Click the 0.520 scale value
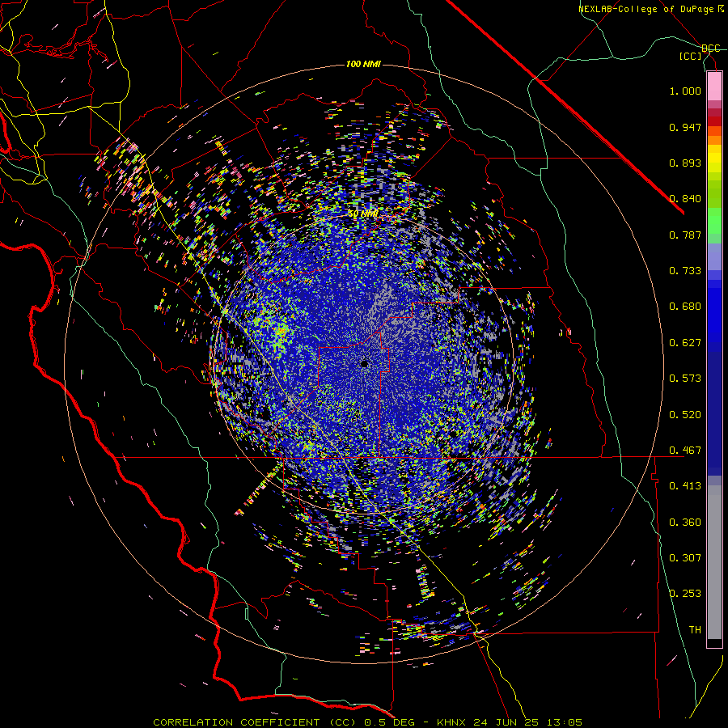Image resolution: width=728 pixels, height=728 pixels. pos(685,415)
